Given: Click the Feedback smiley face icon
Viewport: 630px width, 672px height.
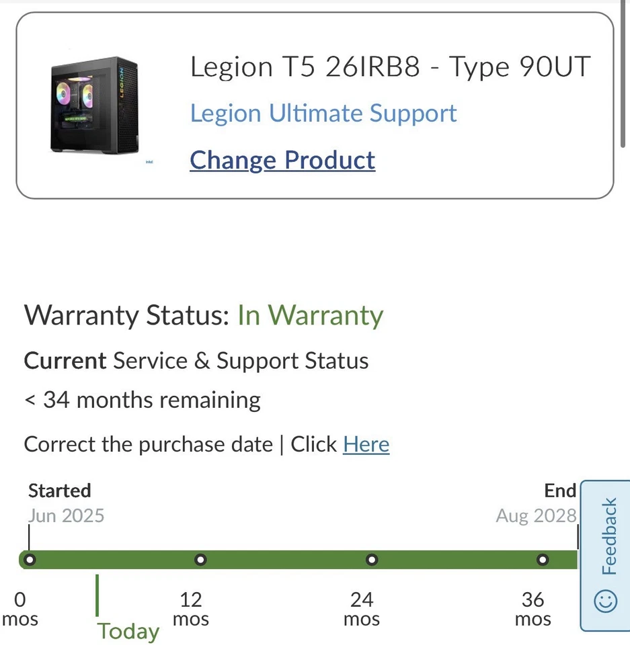Looking at the screenshot, I should [606, 600].
